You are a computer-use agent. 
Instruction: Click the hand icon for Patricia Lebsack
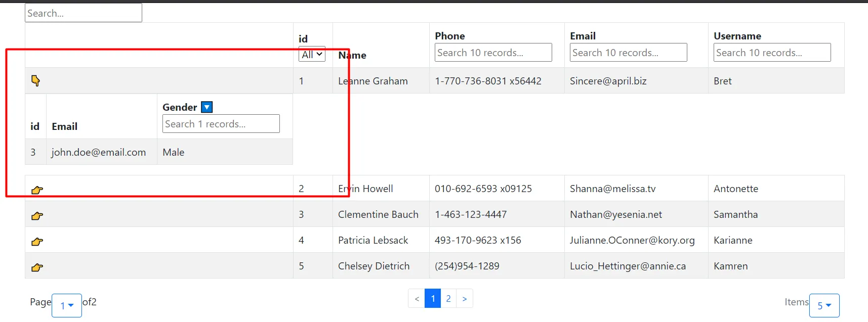tap(37, 242)
